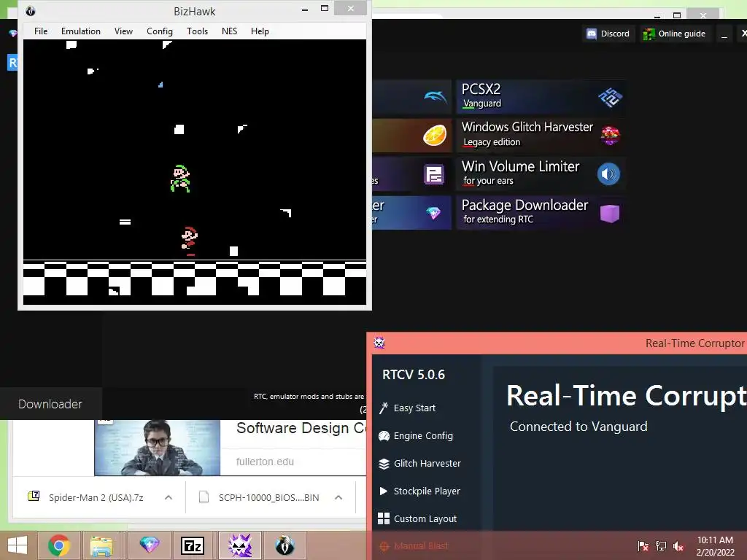Select the Downloader tab in launcher

(x=50, y=404)
